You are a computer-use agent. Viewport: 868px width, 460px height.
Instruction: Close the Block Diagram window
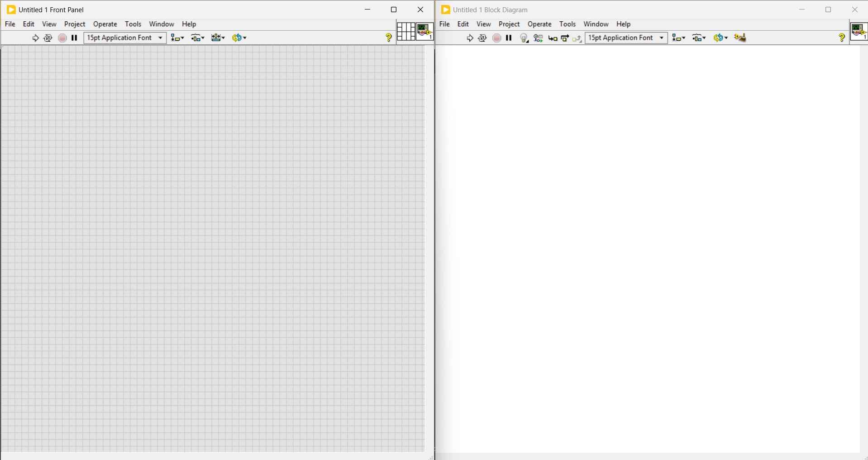(855, 10)
